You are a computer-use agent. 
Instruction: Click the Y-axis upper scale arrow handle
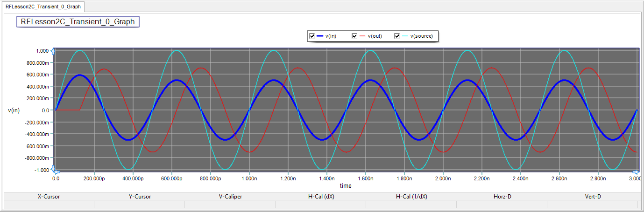(x=53, y=51)
